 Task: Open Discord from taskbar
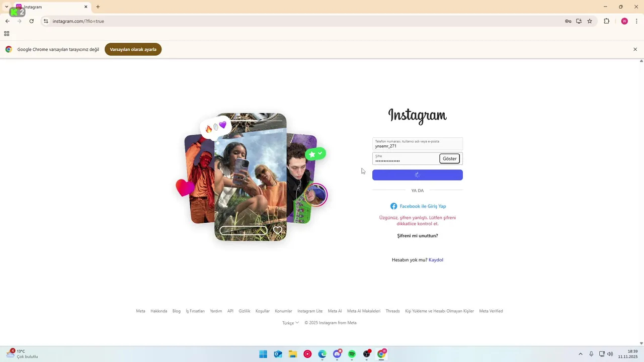click(337, 354)
